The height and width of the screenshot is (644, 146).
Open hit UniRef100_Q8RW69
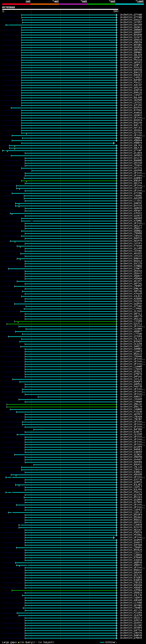pyautogui.click(x=131, y=30)
